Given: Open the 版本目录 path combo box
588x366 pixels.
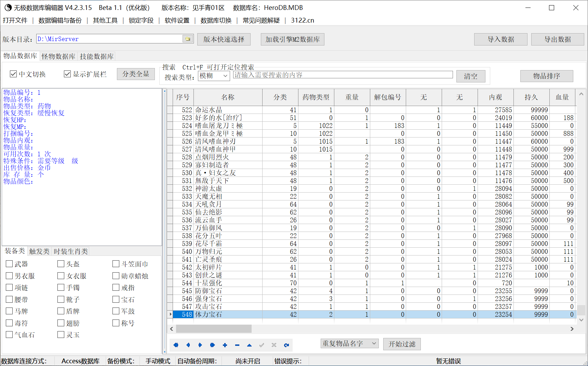Looking at the screenshot, I should click(x=115, y=39).
